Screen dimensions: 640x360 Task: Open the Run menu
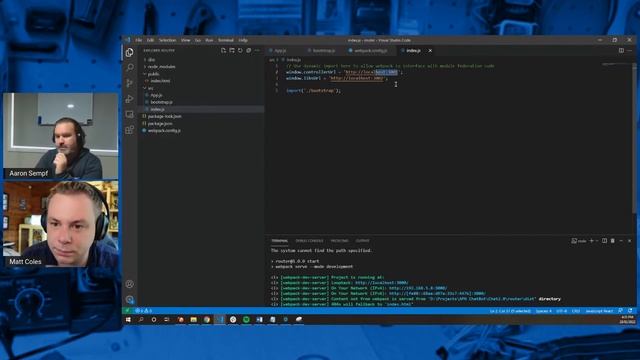pyautogui.click(x=209, y=40)
